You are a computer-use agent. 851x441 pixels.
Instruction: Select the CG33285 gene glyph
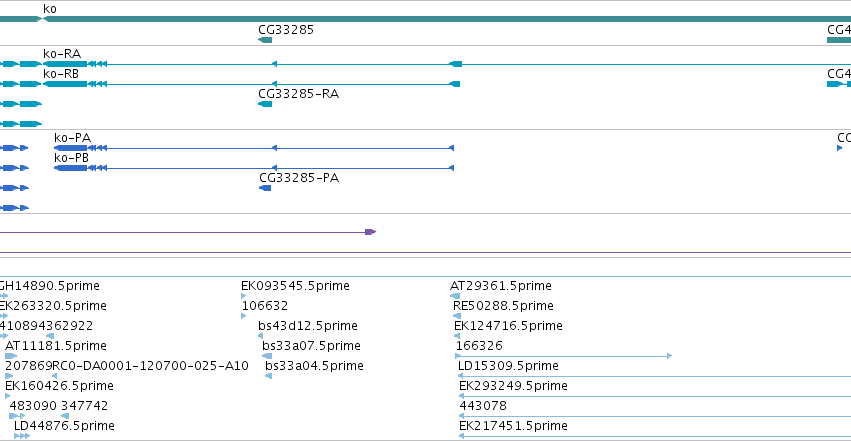(x=265, y=40)
